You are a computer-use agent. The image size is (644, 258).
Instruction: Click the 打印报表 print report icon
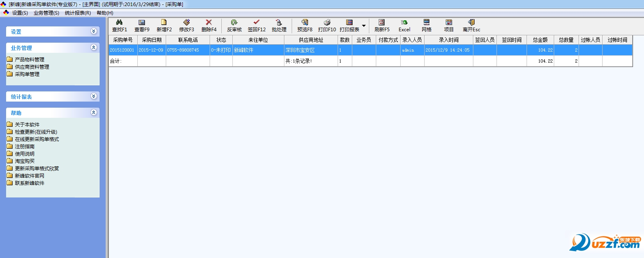349,26
